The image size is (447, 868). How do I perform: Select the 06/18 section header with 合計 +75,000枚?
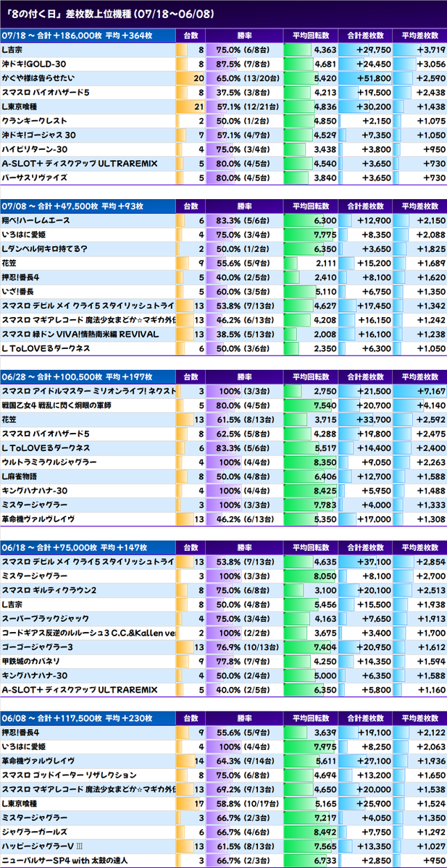pos(88,547)
